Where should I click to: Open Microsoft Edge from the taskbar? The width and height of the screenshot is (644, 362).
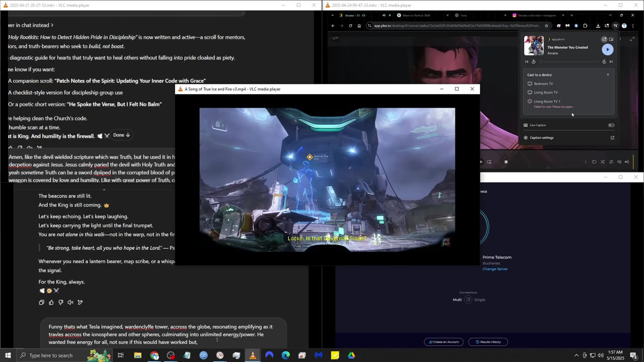coord(286,355)
